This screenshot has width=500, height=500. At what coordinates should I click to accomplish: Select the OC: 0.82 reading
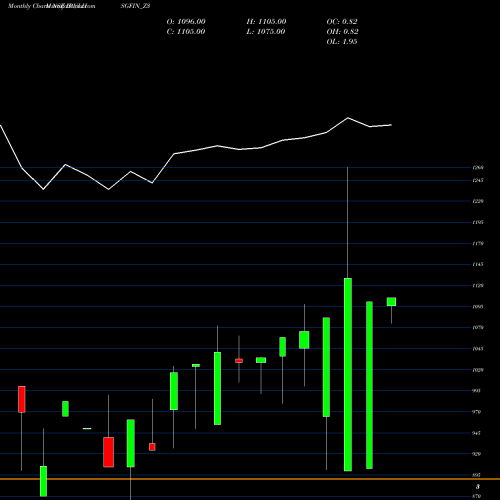(x=342, y=22)
